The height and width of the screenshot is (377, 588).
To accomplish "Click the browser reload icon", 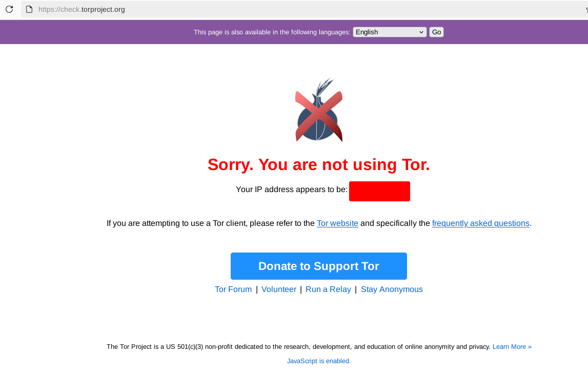I will pos(9,9).
